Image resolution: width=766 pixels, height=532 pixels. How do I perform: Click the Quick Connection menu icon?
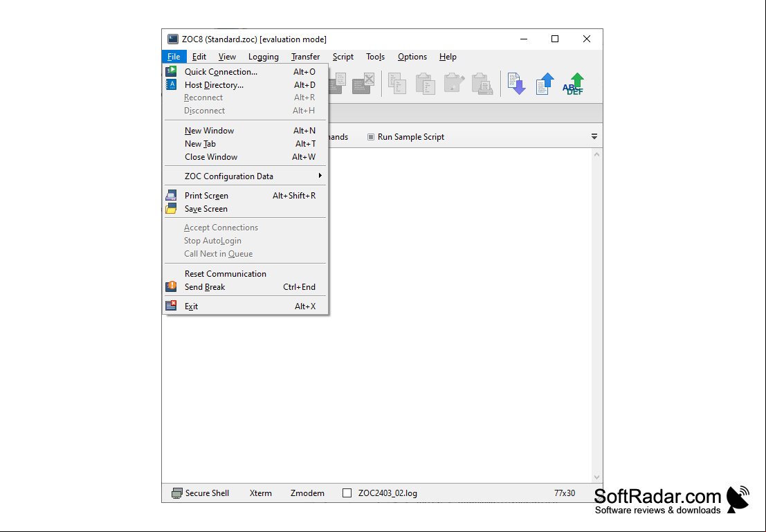pyautogui.click(x=171, y=71)
